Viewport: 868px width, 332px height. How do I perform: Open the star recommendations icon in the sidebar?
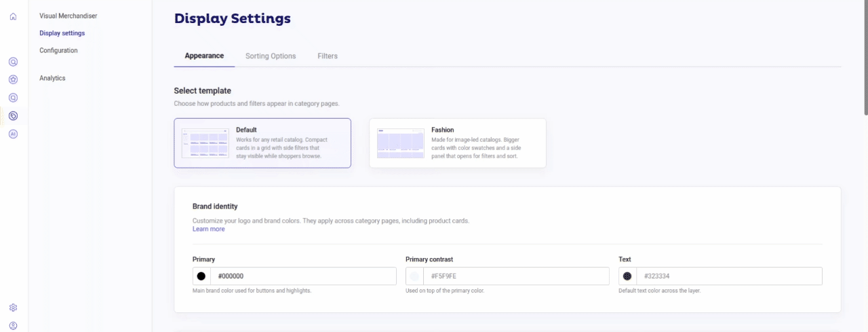coord(13,79)
